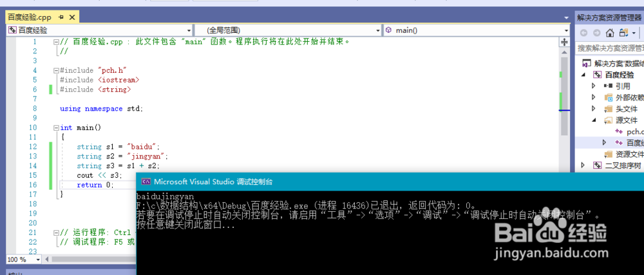This screenshot has width=644, height=275.
Task: Open switch views dropdown arrow
Action: [x=634, y=33]
